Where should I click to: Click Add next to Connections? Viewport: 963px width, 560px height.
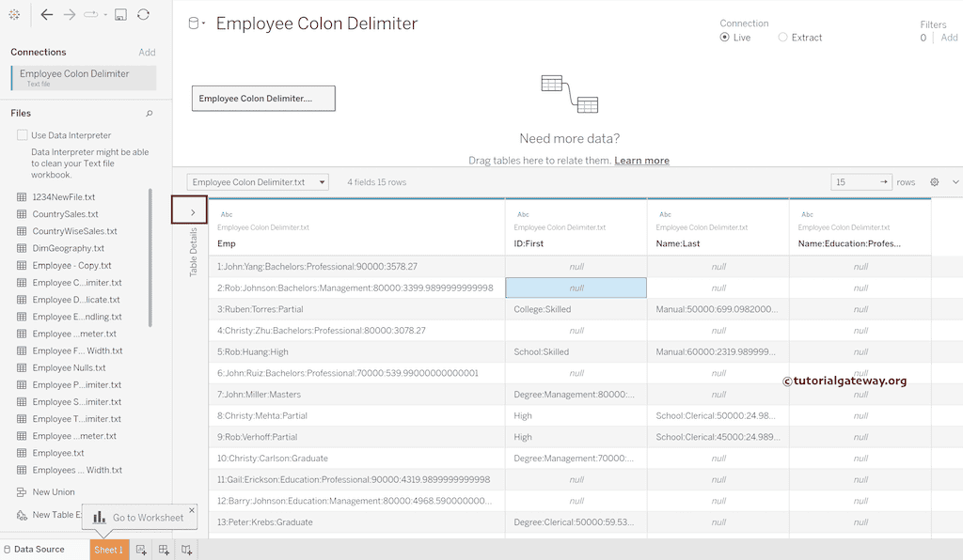[147, 52]
